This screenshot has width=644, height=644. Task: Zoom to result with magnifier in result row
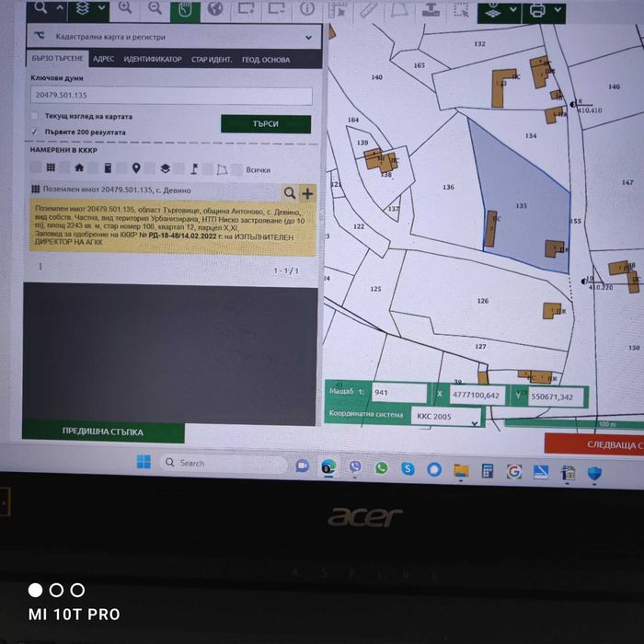pyautogui.click(x=290, y=193)
